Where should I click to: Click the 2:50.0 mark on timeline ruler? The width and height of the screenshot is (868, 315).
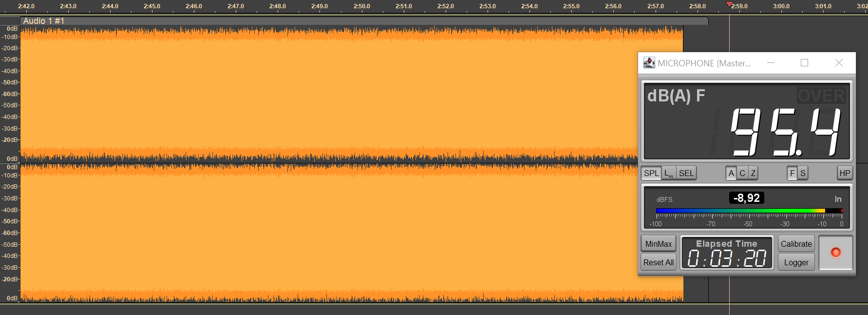362,6
